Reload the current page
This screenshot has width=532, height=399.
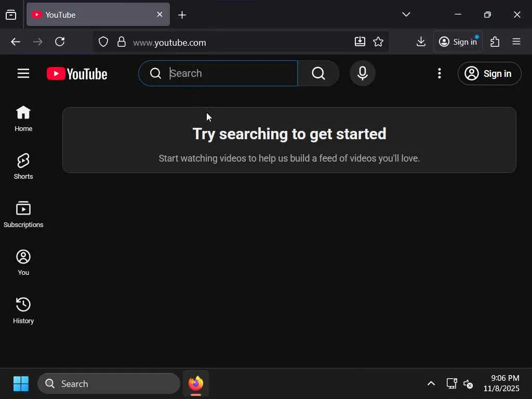[60, 42]
